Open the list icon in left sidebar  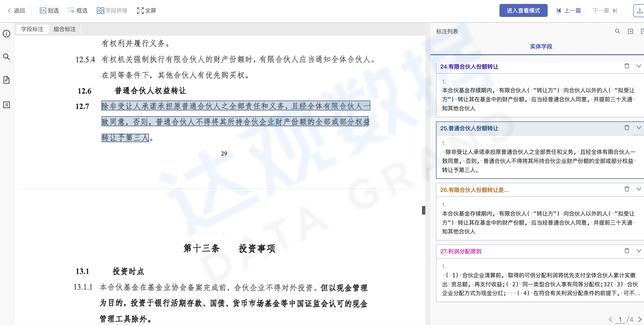pyautogui.click(x=6, y=105)
